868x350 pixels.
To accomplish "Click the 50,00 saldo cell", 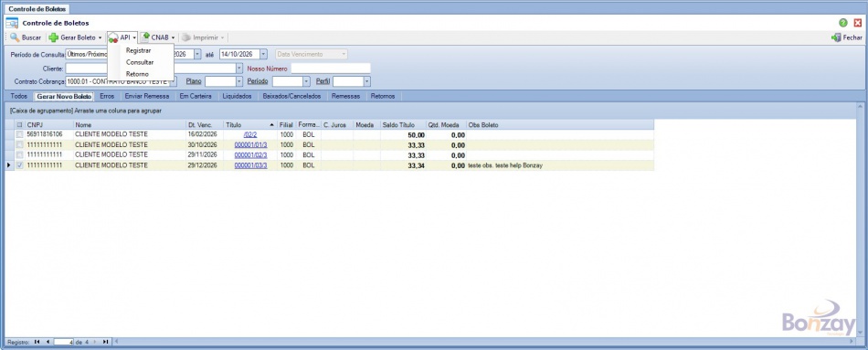I will coord(402,134).
